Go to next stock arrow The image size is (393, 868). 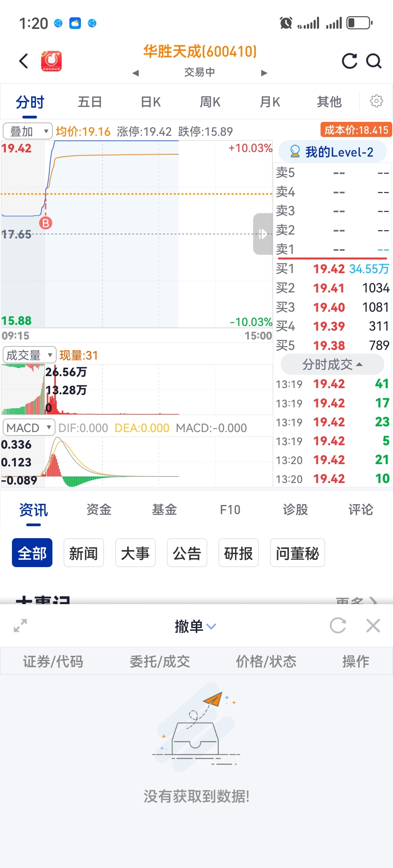(x=264, y=73)
